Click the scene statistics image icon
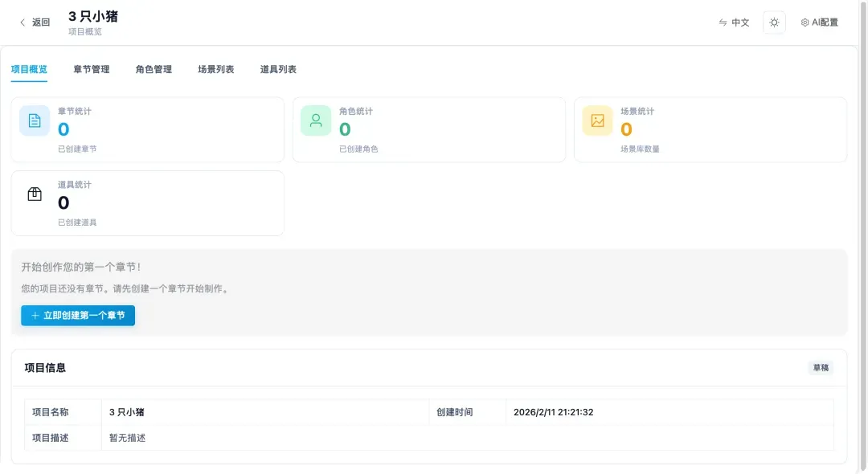This screenshot has height=474, width=868. [x=597, y=121]
